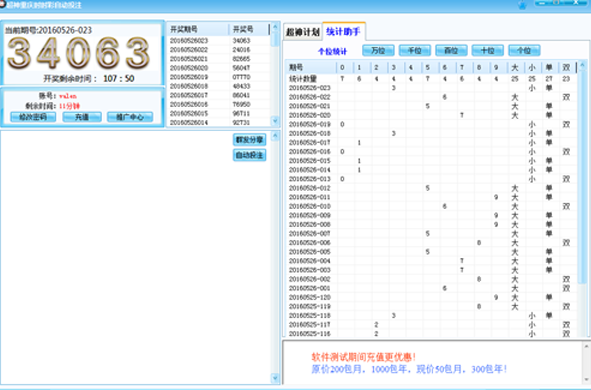Viewport: 591px width, 390px height.
Task: Click the 单 column header
Action: (549, 67)
